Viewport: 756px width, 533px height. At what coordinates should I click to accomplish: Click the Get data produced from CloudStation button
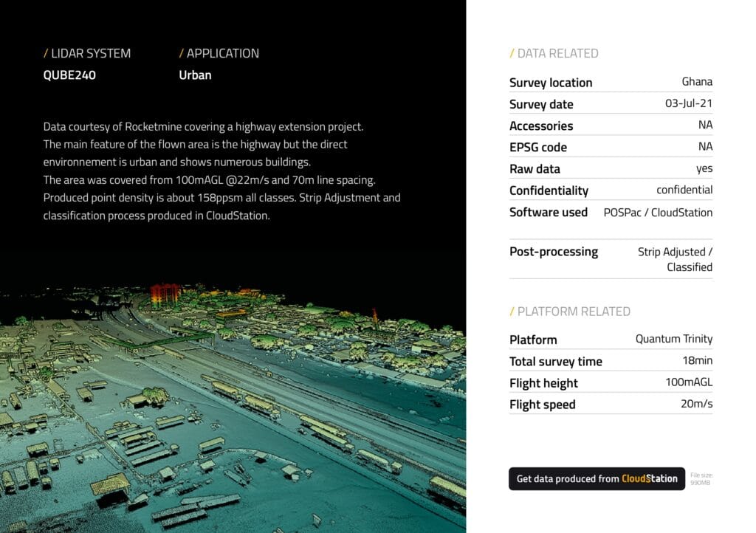tap(597, 478)
